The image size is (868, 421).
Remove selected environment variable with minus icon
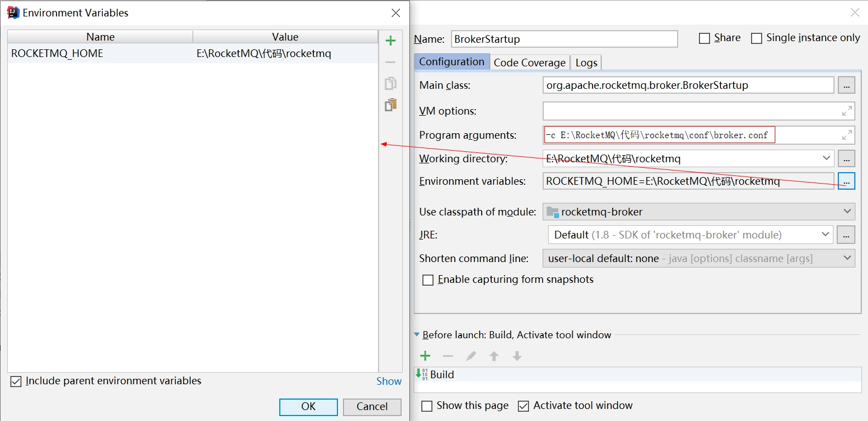click(391, 62)
